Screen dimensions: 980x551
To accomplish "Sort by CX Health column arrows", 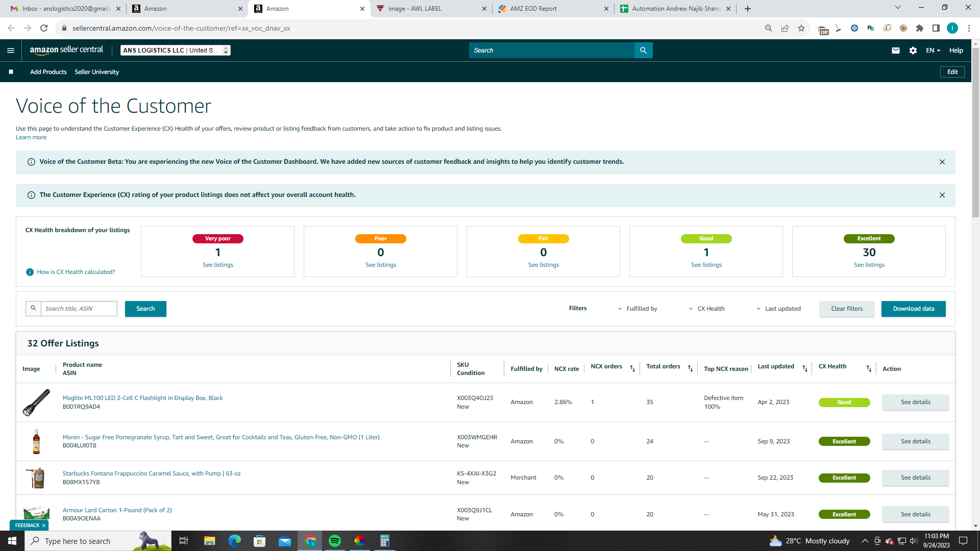I will tap(869, 369).
